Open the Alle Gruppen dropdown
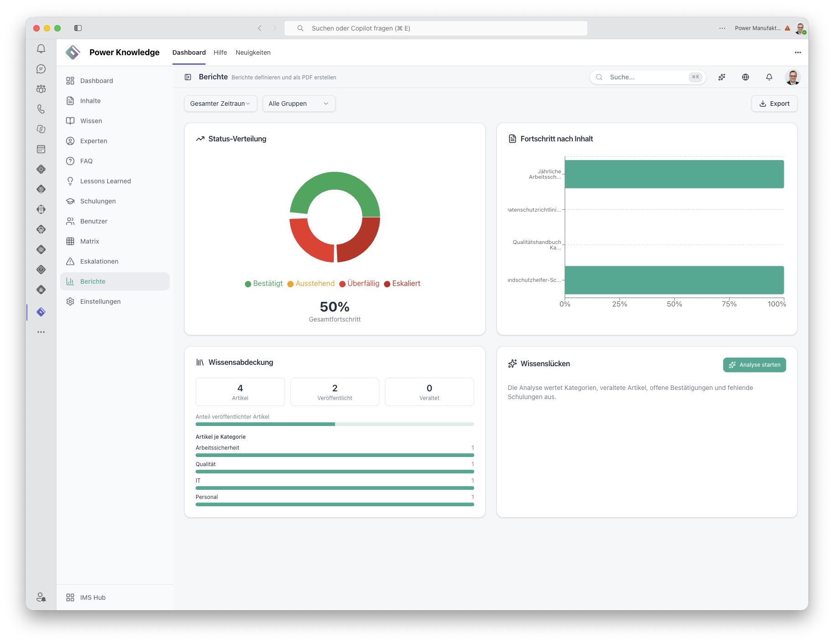The height and width of the screenshot is (644, 834). pos(299,104)
